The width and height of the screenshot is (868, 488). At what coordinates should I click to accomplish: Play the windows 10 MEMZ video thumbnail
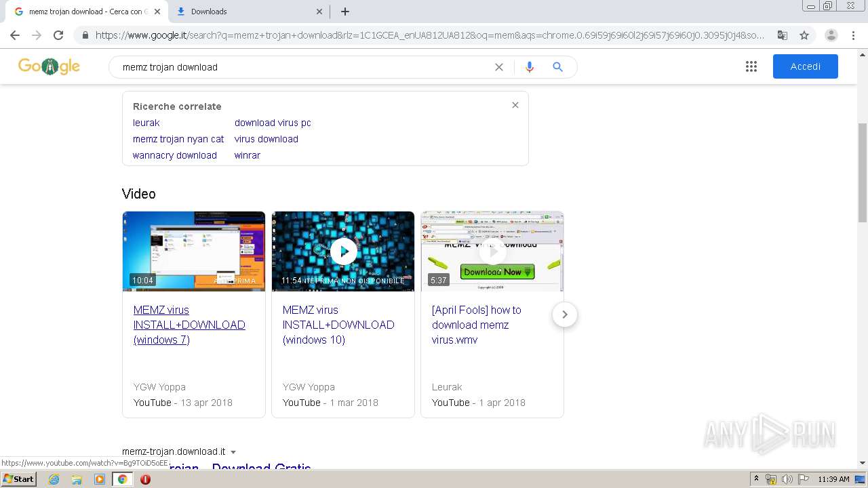click(343, 251)
